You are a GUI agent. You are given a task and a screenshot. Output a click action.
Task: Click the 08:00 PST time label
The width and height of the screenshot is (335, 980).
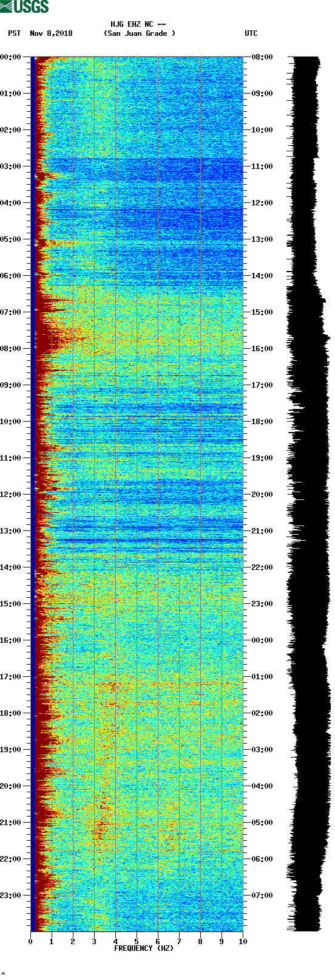tap(11, 349)
